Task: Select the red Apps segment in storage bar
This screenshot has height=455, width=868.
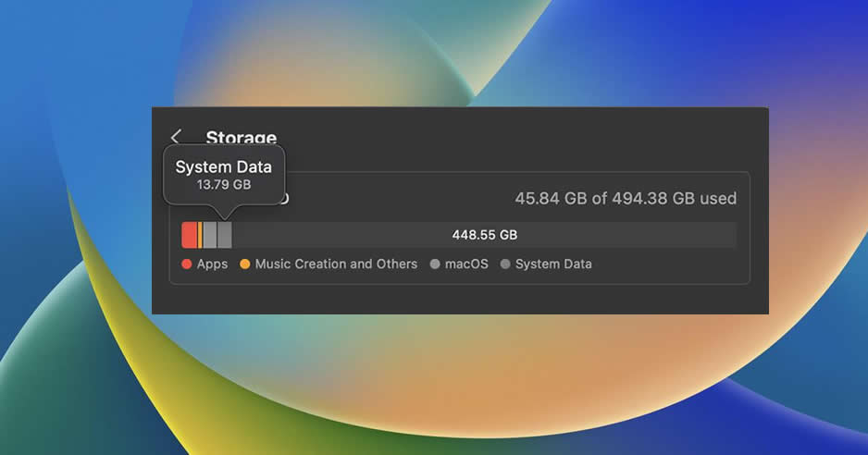Action: (x=189, y=235)
